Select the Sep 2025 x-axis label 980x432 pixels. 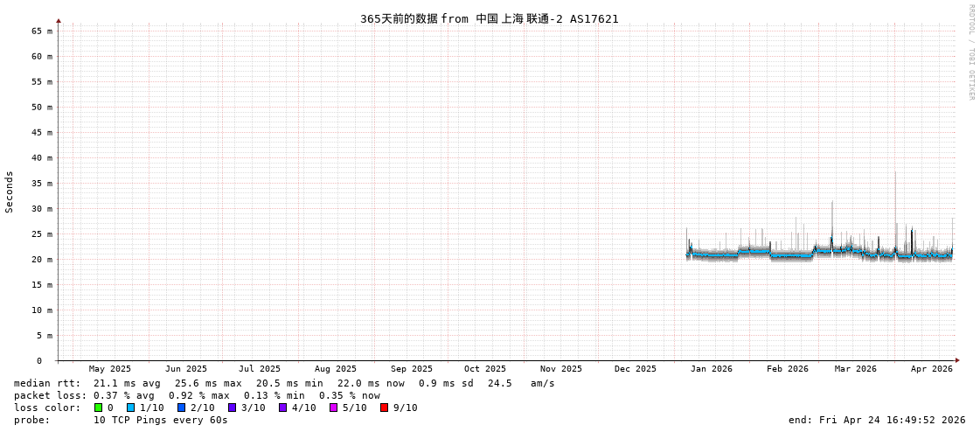click(x=411, y=369)
